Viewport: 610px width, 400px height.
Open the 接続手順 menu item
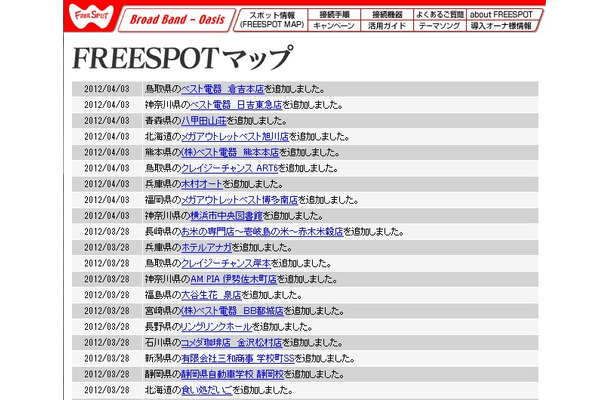pyautogui.click(x=334, y=14)
